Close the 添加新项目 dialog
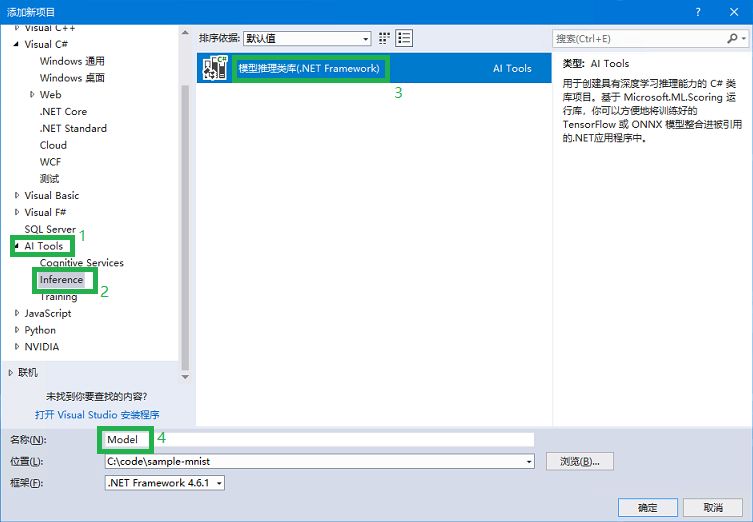Image resolution: width=753 pixels, height=522 pixels. (x=734, y=12)
